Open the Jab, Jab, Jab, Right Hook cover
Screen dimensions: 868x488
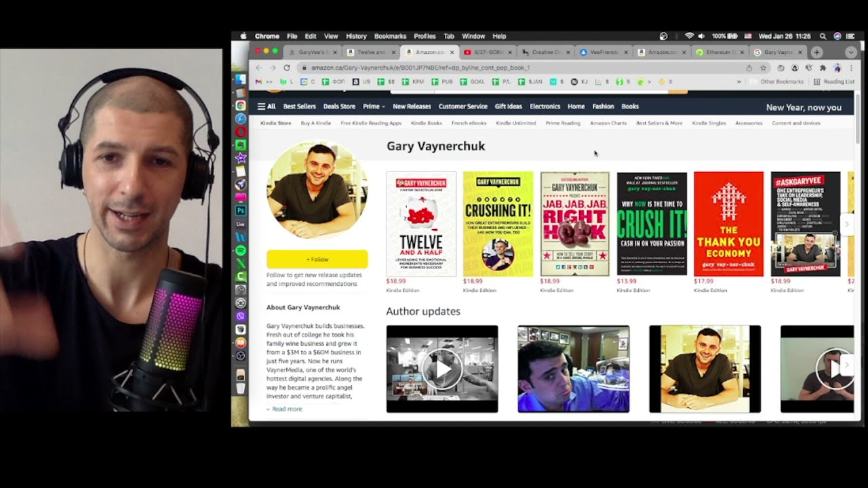click(x=575, y=224)
